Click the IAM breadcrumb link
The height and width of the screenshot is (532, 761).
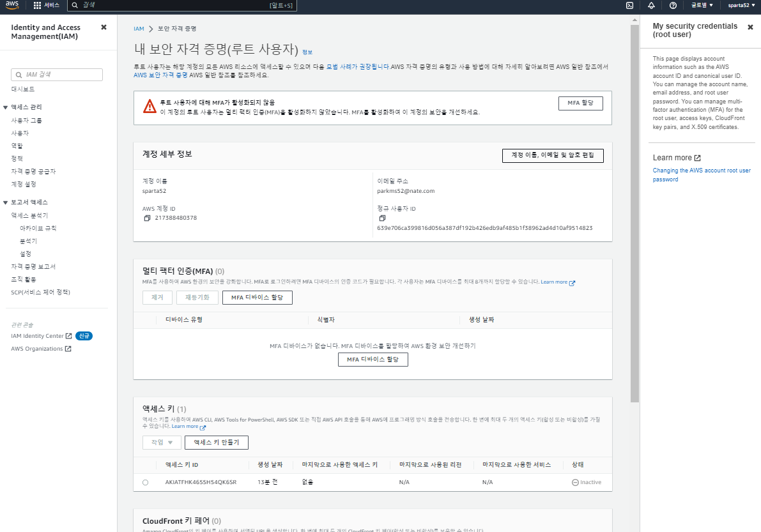pos(139,29)
